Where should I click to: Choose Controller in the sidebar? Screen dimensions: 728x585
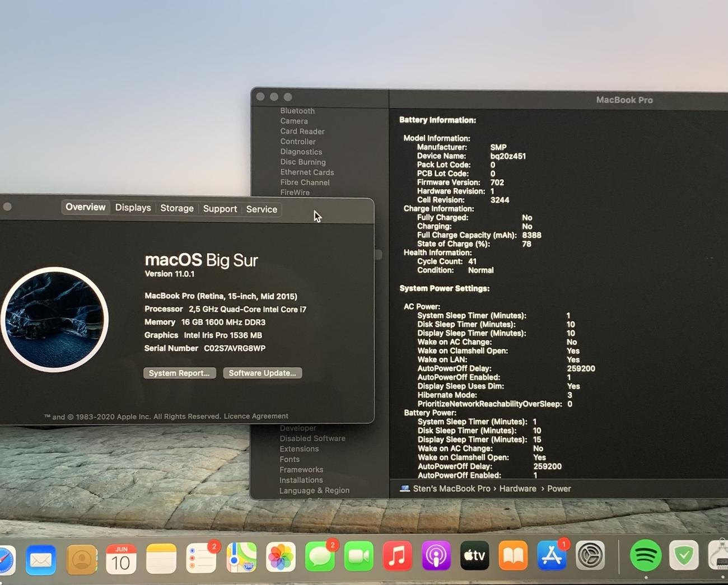click(x=298, y=142)
